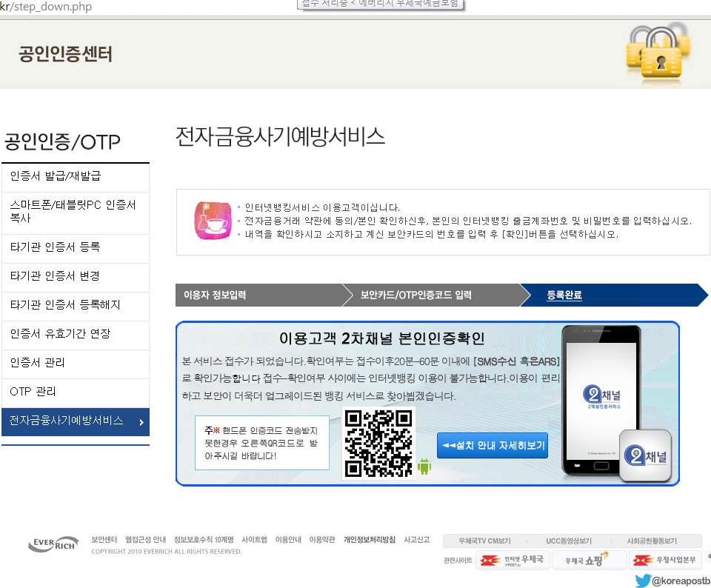Visit the 우체국 쇼핑 related site banner

585,560
